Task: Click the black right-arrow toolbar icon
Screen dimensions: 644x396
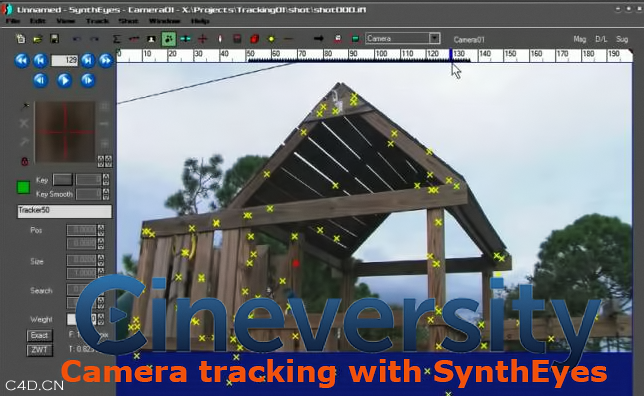Action: pos(319,39)
